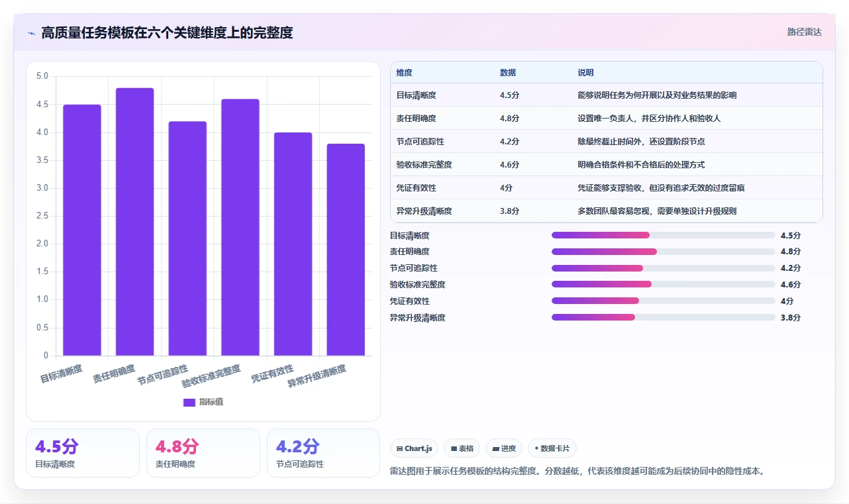This screenshot has height=504, width=849.
Task: Click the 表格 tag chip
Action: click(462, 448)
